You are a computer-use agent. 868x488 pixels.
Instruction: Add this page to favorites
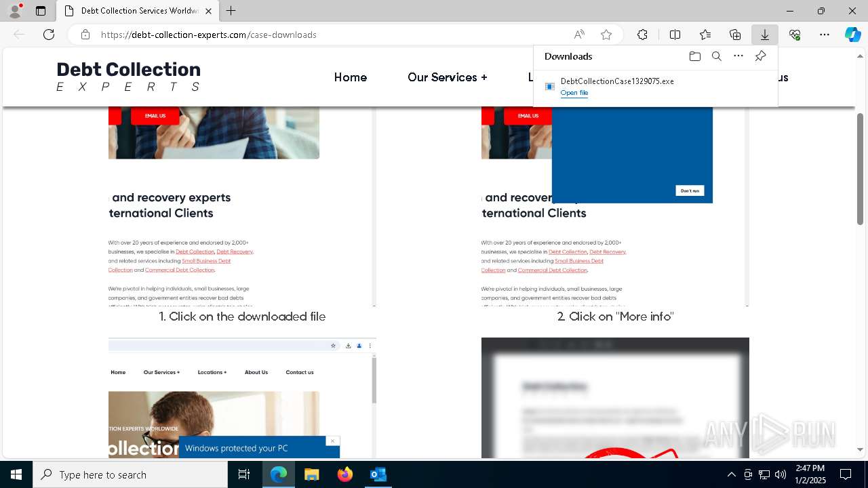pos(606,35)
